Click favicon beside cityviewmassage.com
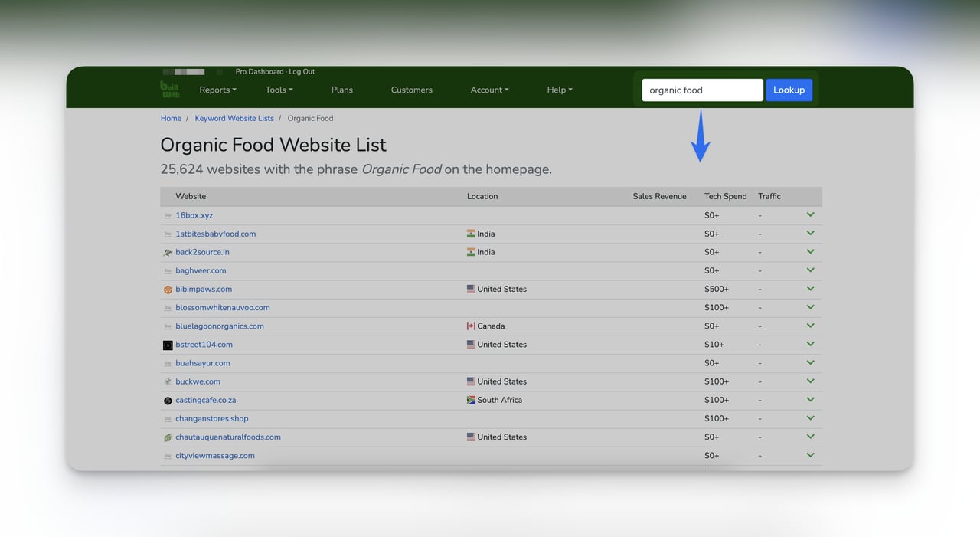 (x=168, y=456)
